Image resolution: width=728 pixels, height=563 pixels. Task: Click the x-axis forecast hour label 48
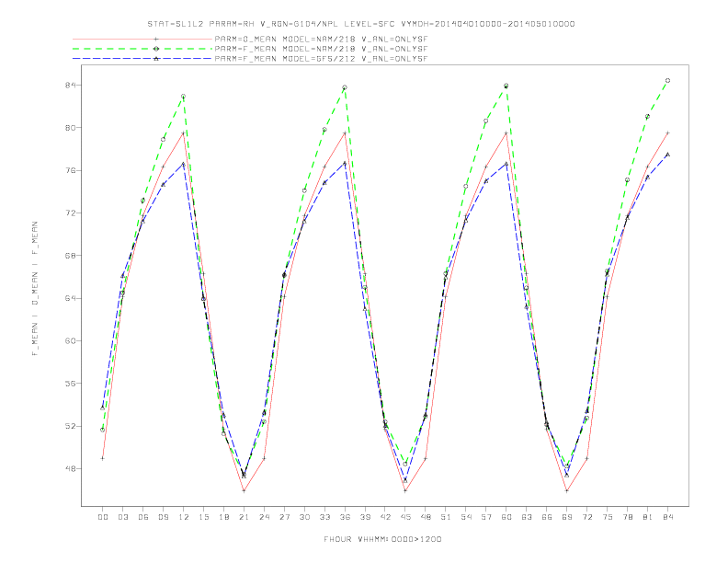(426, 517)
